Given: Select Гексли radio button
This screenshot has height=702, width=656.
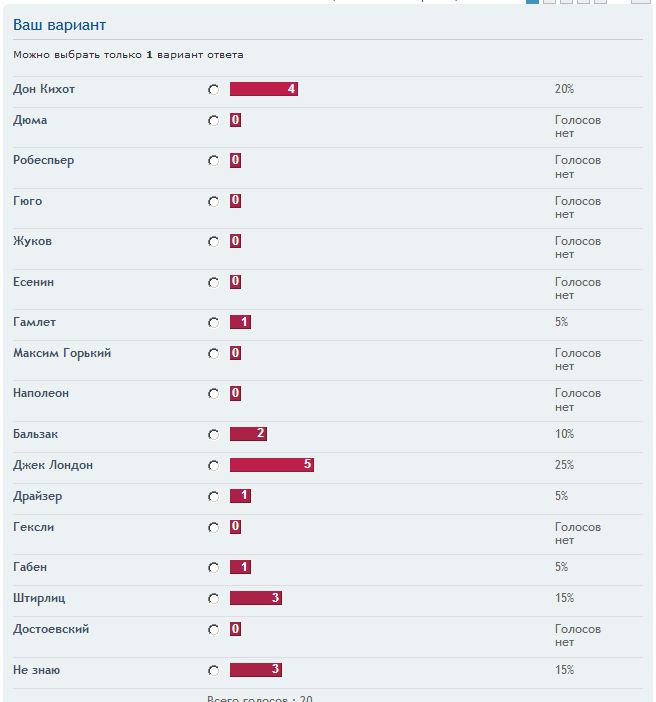Looking at the screenshot, I should coord(214,527).
